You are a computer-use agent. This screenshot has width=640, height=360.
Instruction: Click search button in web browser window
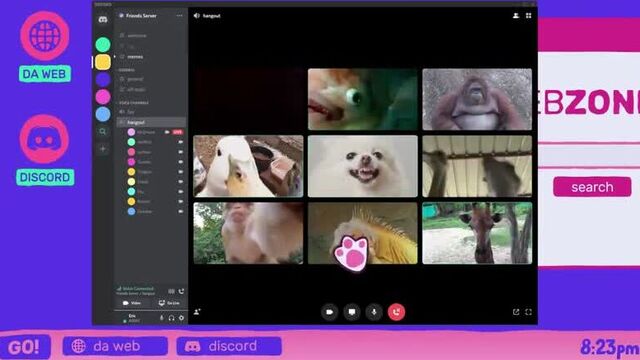(x=592, y=187)
